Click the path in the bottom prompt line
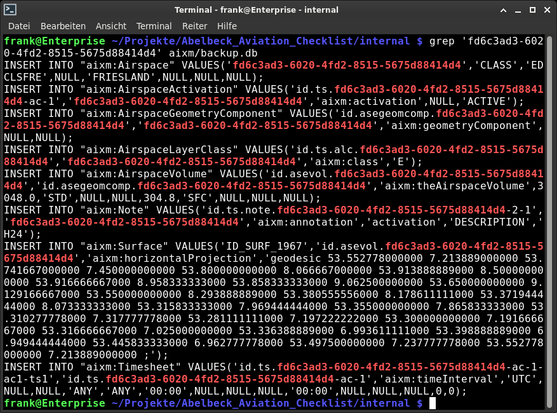Screen dimensions: 557x413 [x=261, y=403]
